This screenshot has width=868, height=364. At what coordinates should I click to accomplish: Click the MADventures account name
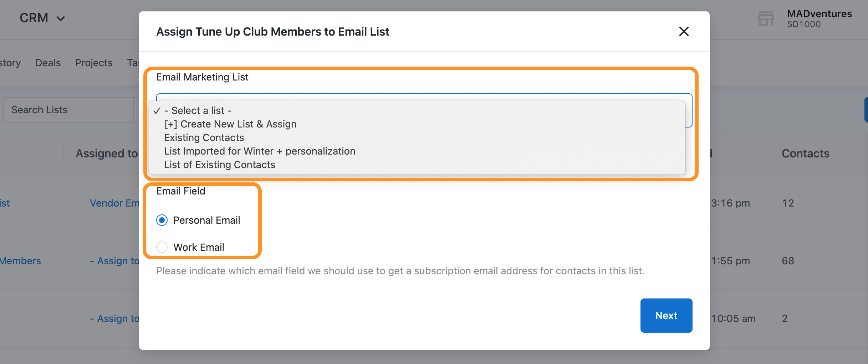[x=819, y=14]
